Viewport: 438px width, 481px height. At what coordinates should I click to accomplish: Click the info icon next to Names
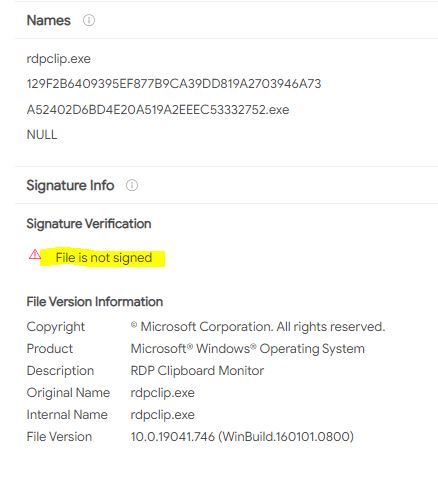(89, 20)
